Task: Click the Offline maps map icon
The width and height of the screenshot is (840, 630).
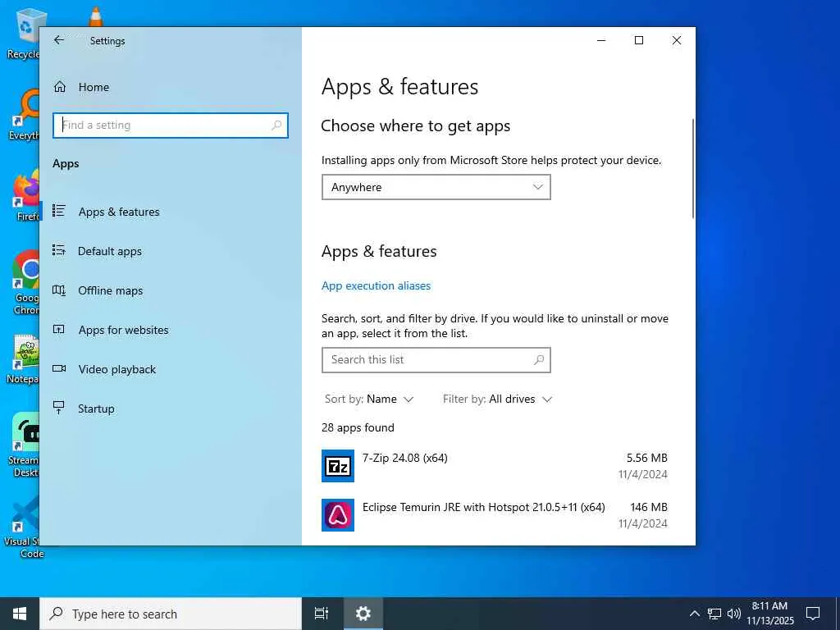Action: pyautogui.click(x=59, y=290)
